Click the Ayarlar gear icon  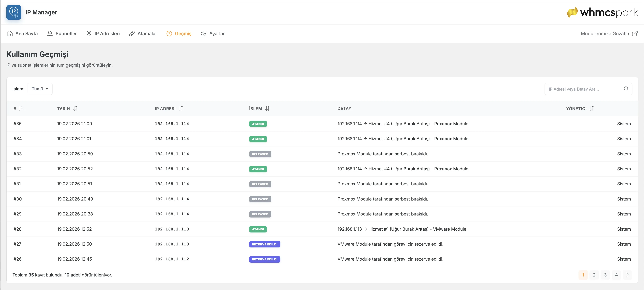click(x=203, y=34)
